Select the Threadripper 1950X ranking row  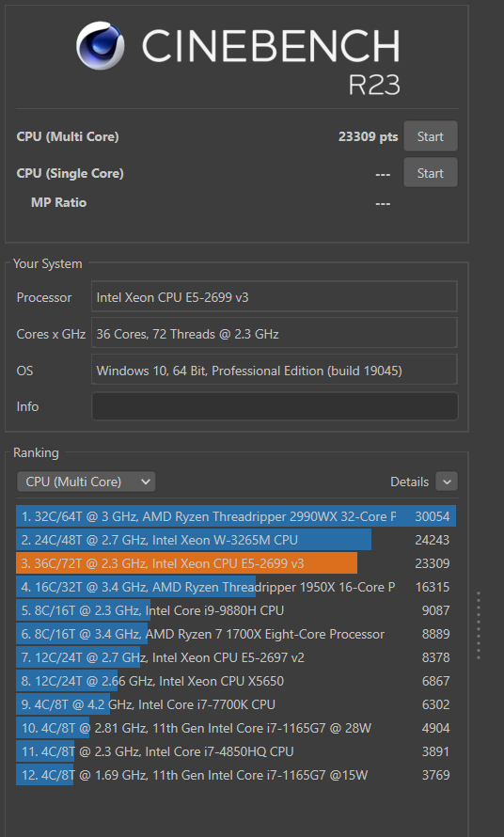coord(236,587)
